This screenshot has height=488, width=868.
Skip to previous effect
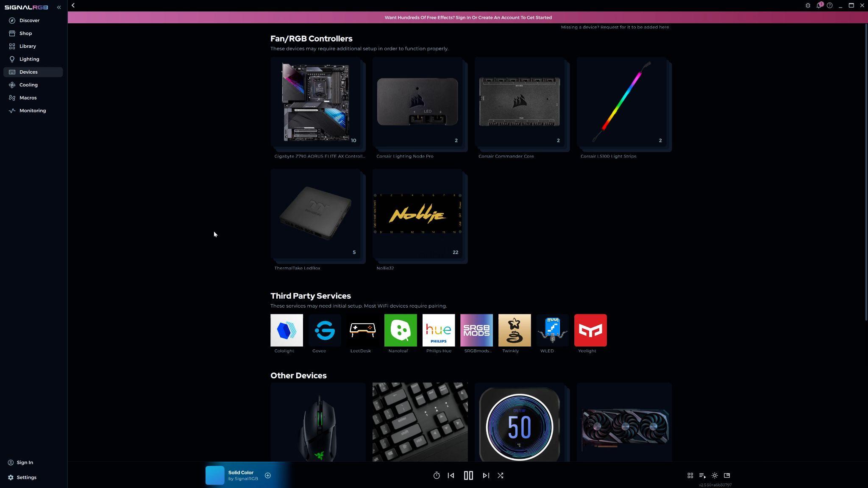click(x=451, y=475)
